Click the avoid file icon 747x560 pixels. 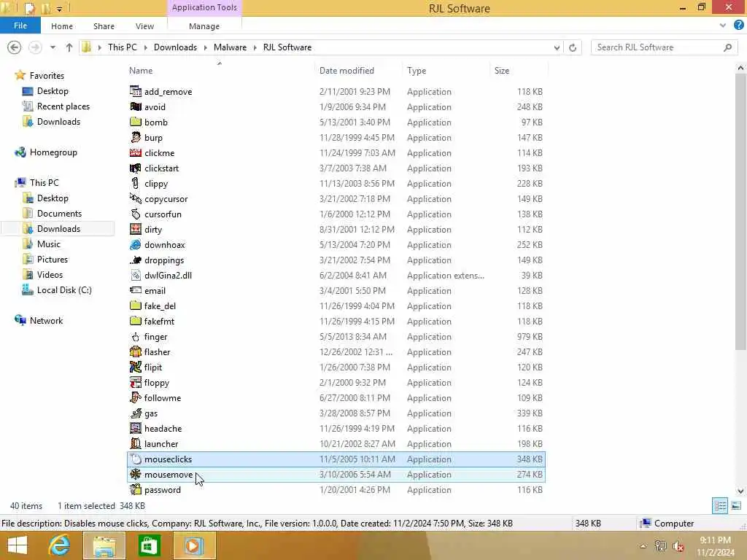(x=135, y=106)
